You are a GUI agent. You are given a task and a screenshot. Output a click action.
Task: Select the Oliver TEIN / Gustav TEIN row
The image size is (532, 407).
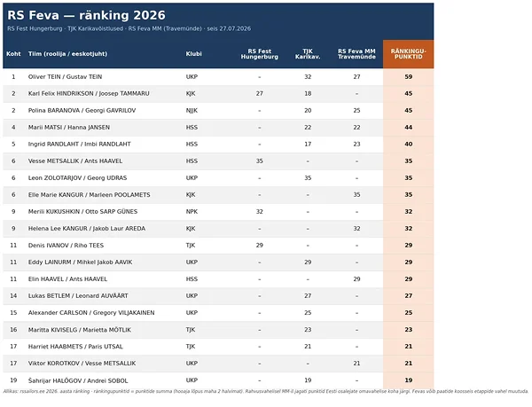coord(218,77)
